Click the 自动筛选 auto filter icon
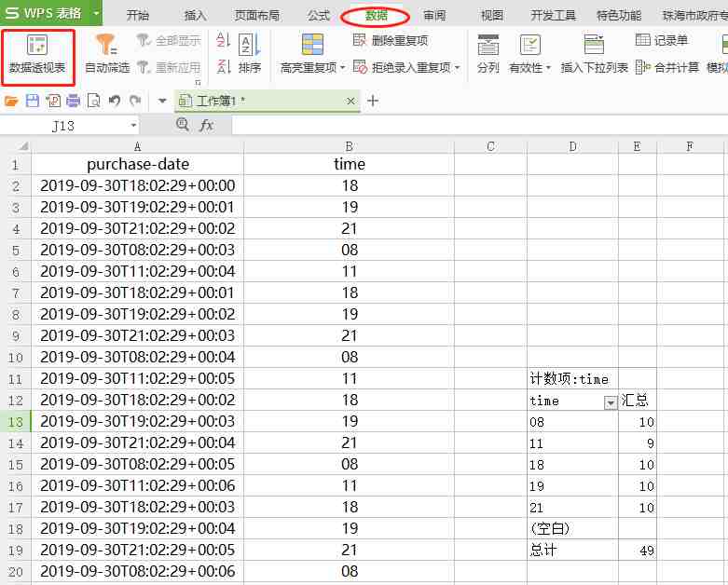728x585 pixels. [x=106, y=45]
